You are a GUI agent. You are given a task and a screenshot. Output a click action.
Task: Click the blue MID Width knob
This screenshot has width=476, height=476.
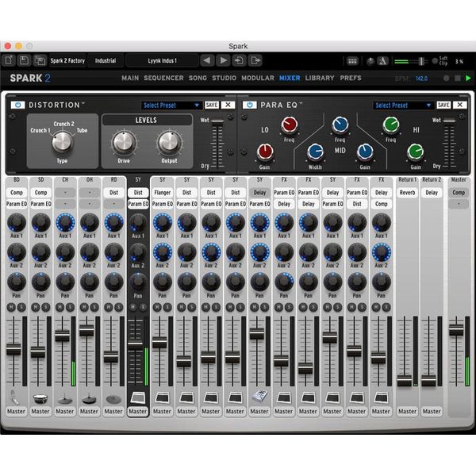pos(316,152)
